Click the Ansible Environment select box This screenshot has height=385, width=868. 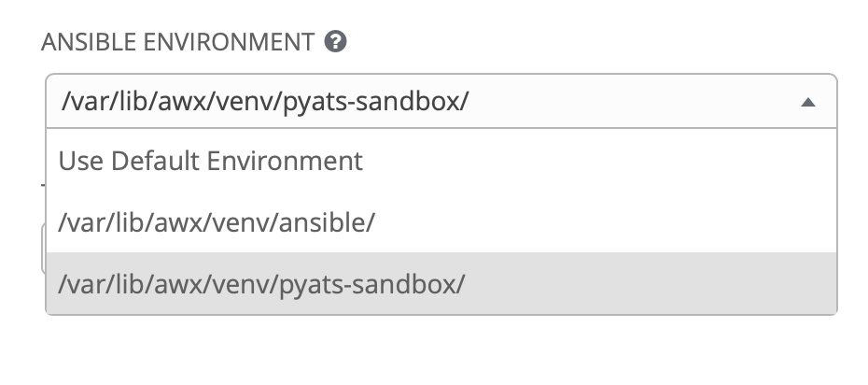click(x=420, y=101)
